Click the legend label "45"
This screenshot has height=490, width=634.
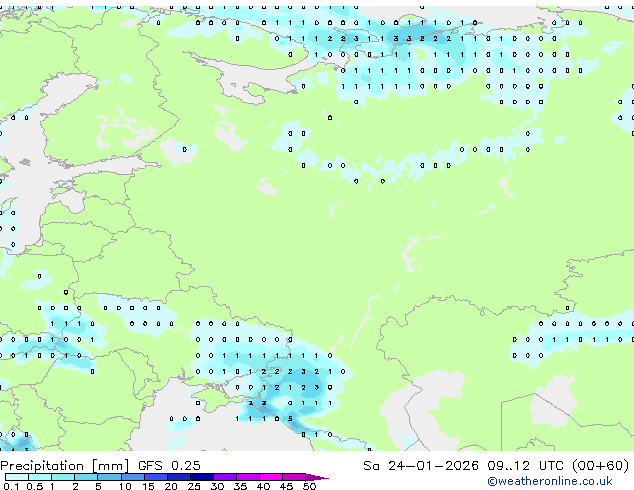tap(286, 486)
